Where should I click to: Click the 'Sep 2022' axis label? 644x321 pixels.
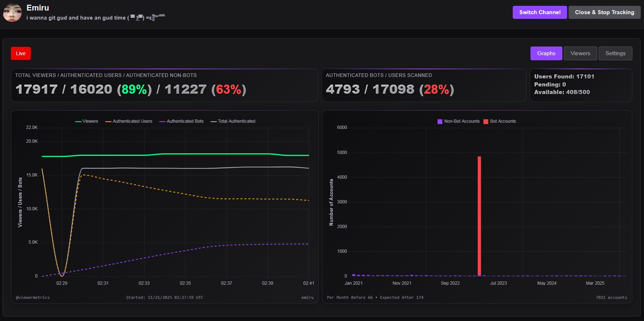coord(450,283)
